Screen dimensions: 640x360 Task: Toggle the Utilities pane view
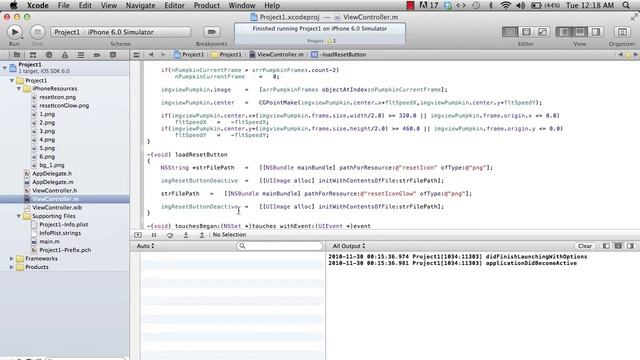point(596,32)
